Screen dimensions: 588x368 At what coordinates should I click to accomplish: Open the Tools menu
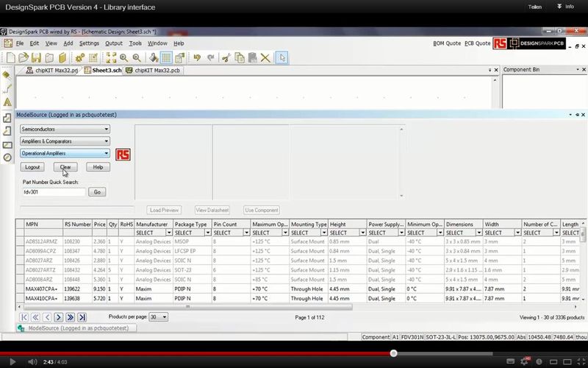click(135, 43)
